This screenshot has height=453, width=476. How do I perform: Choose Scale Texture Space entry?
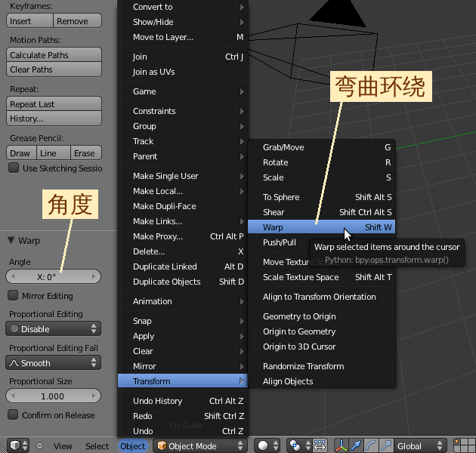321,277
